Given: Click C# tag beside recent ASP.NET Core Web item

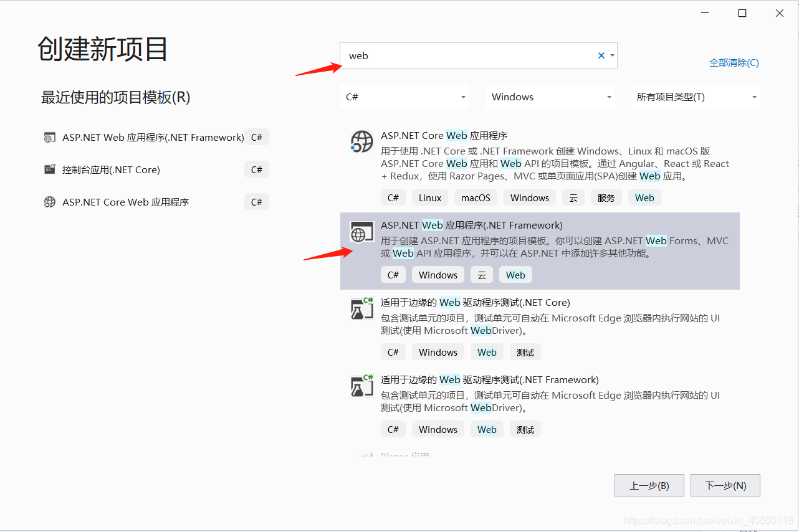Looking at the screenshot, I should (x=257, y=202).
